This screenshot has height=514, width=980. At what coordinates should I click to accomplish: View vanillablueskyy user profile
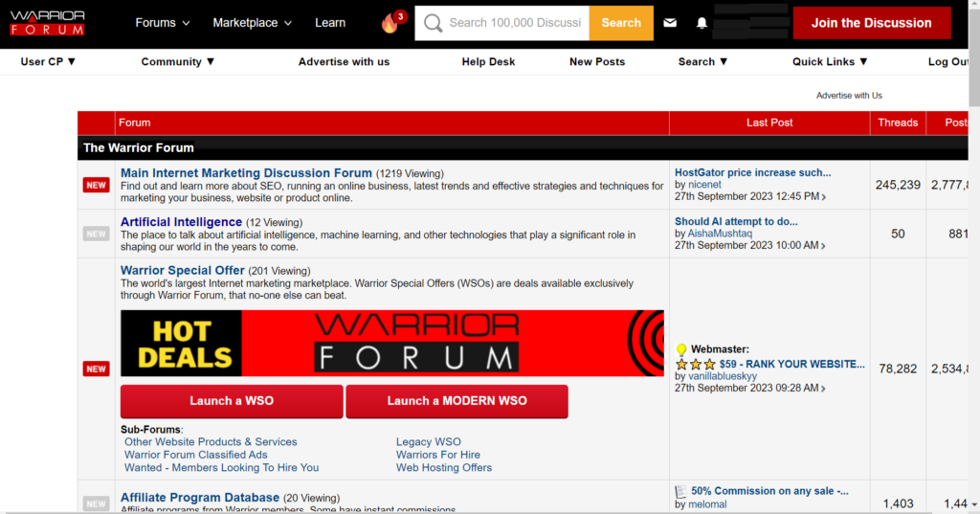722,376
